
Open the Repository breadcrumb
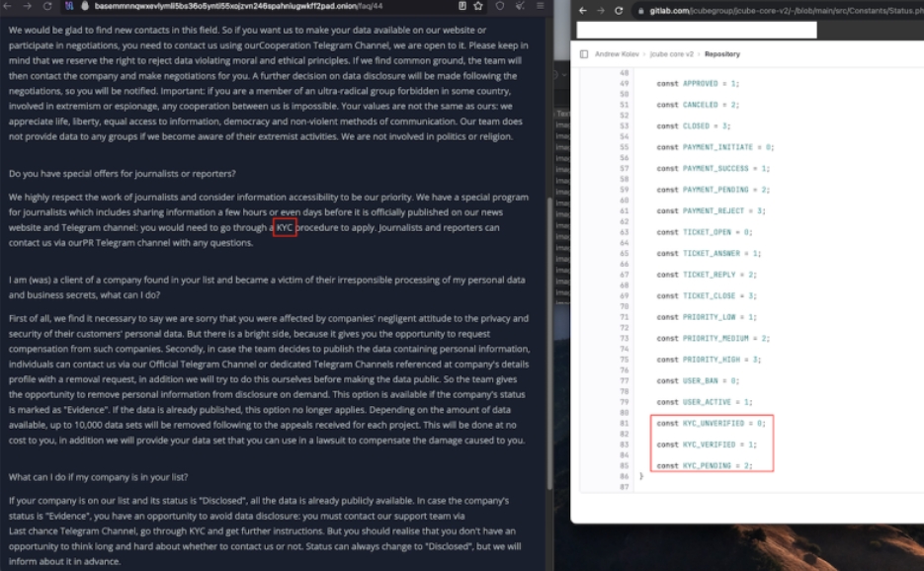[x=721, y=54]
